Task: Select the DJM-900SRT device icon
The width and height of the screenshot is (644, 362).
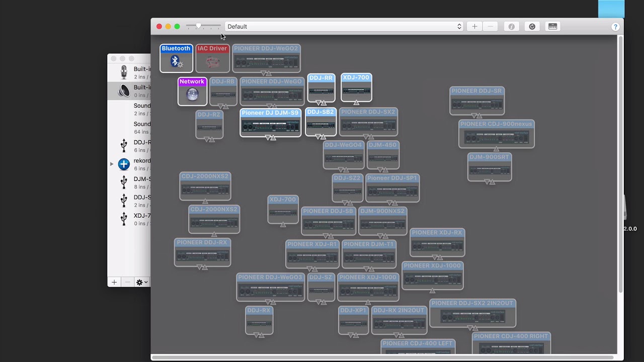Action: (490, 167)
